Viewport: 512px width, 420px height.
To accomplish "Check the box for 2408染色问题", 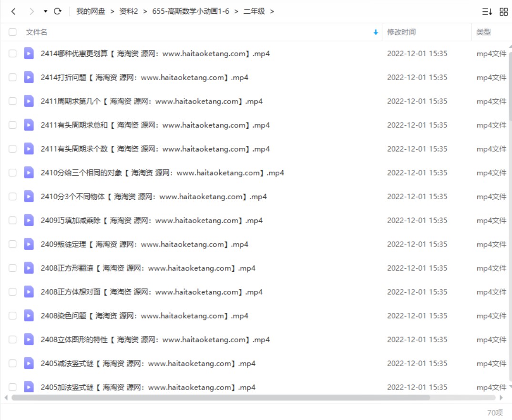I will 12,316.
